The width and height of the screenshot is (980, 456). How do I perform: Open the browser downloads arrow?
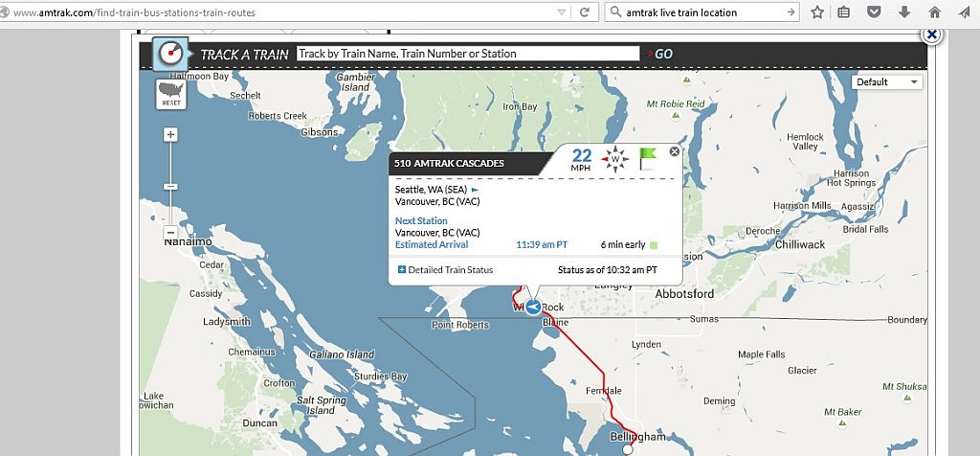tap(903, 12)
